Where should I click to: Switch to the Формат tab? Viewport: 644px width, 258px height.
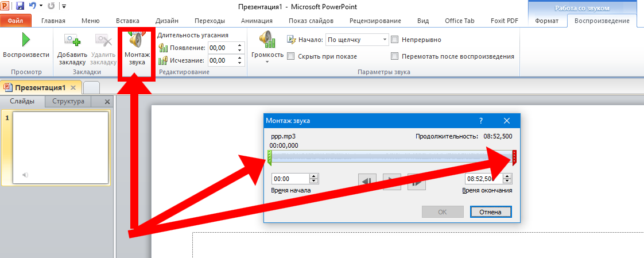click(x=546, y=21)
